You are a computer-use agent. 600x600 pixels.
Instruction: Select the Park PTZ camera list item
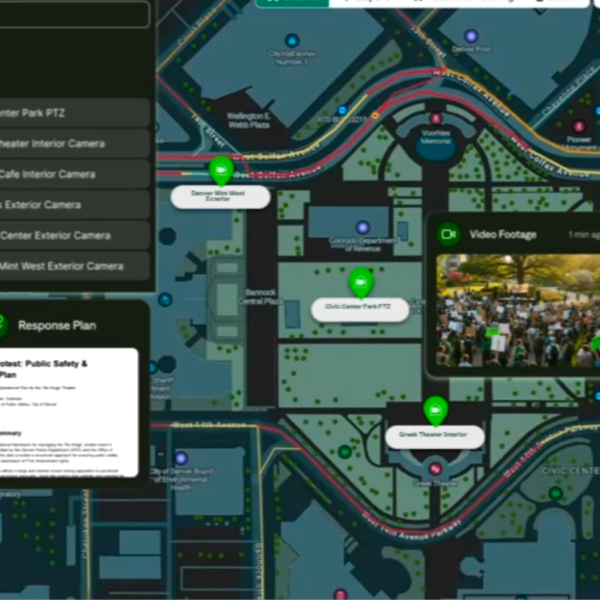coord(73,113)
